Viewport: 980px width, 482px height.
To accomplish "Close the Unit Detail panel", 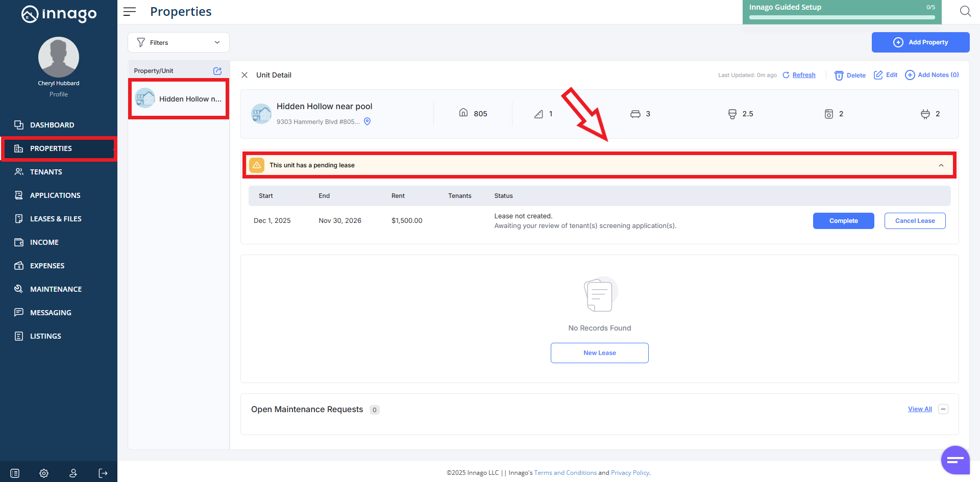I will (x=244, y=75).
